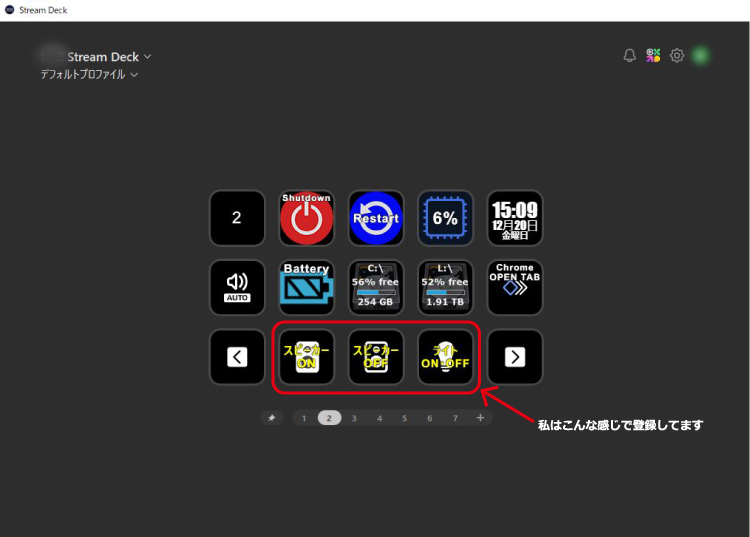Select the L:\ drive free space key
Viewport: 750px width, 537px height.
445,287
